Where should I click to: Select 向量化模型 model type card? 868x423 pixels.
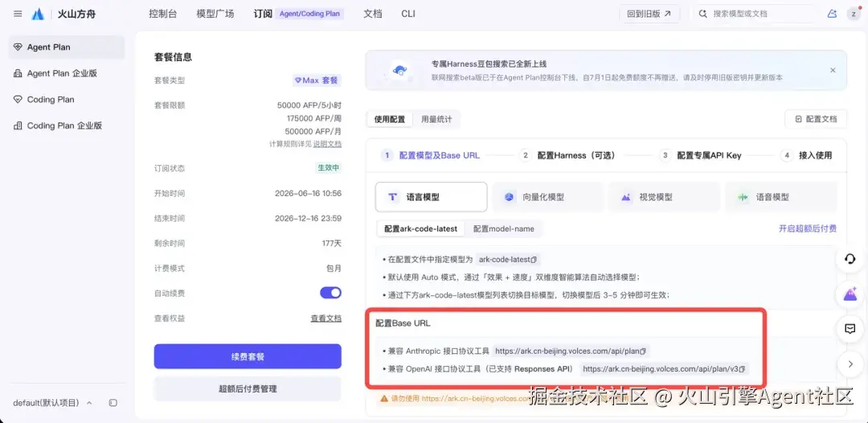547,197
